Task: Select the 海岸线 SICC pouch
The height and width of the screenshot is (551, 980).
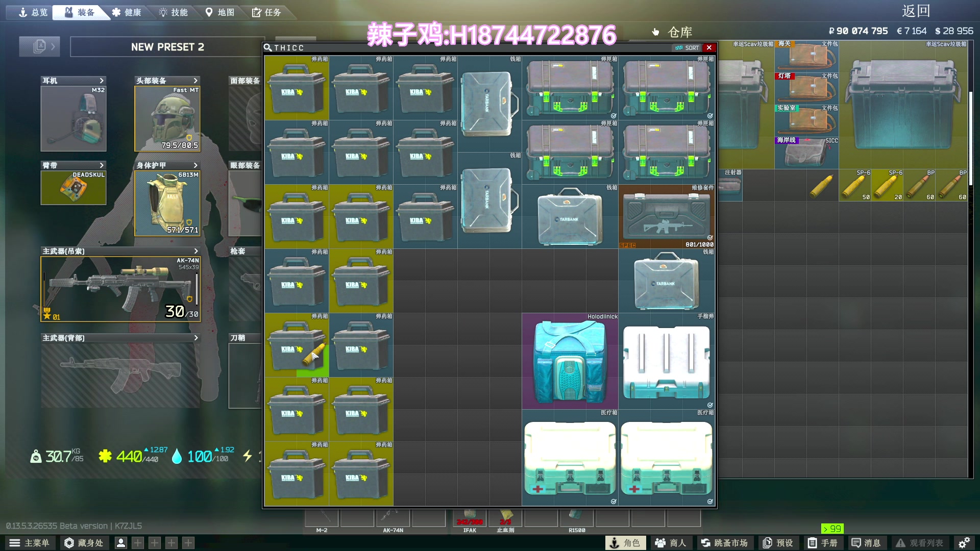Action: coord(806,153)
